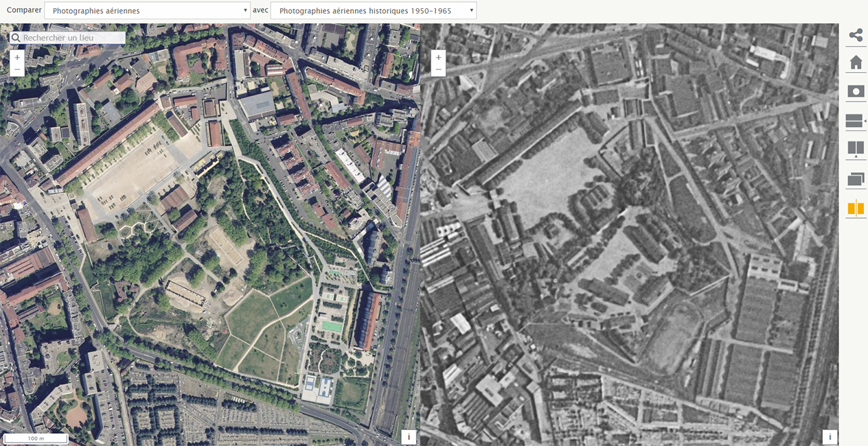
Task: Go to home view via house icon
Action: click(x=855, y=62)
